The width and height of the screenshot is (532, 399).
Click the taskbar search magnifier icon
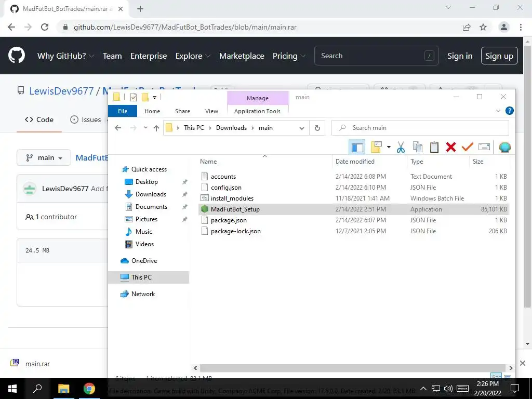pos(37,388)
